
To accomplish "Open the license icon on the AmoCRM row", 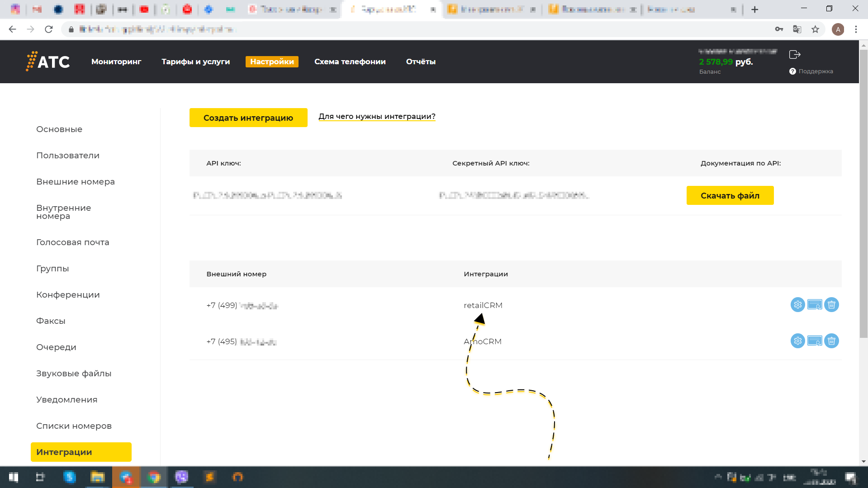I will pyautogui.click(x=814, y=341).
